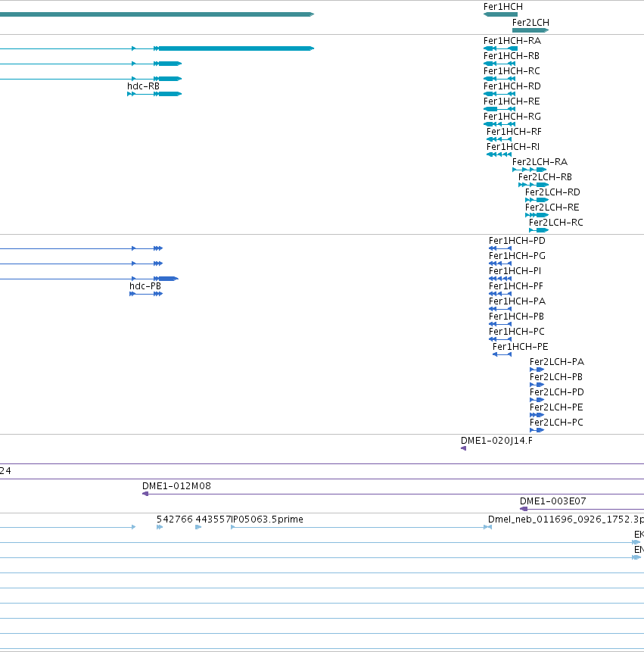The image size is (644, 652).
Task: Click the DME1-012M08 clone feature
Action: [393, 494]
